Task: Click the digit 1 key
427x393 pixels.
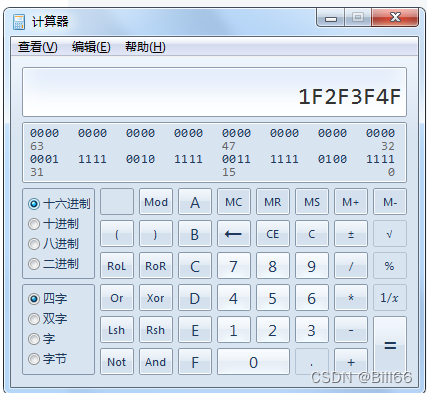Action: (234, 330)
